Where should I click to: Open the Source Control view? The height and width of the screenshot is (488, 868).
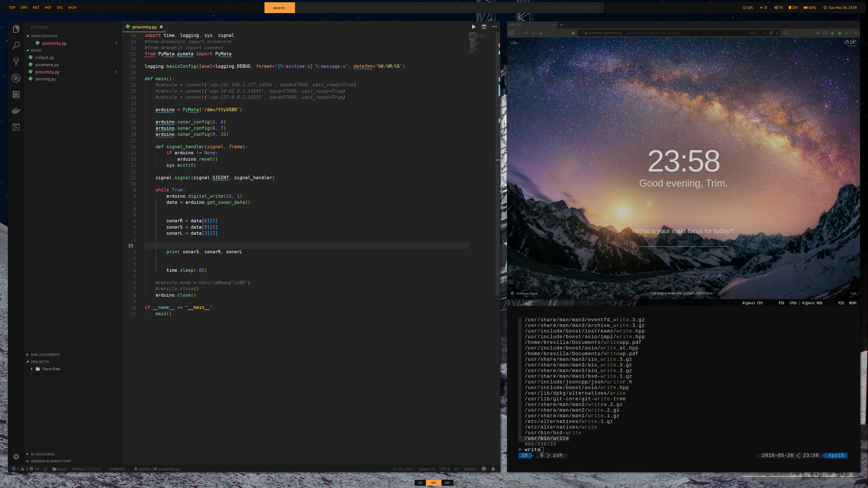coord(16,62)
